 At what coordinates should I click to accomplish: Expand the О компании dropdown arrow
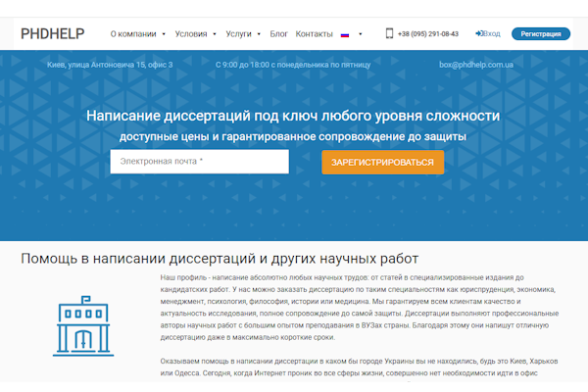coord(164,34)
